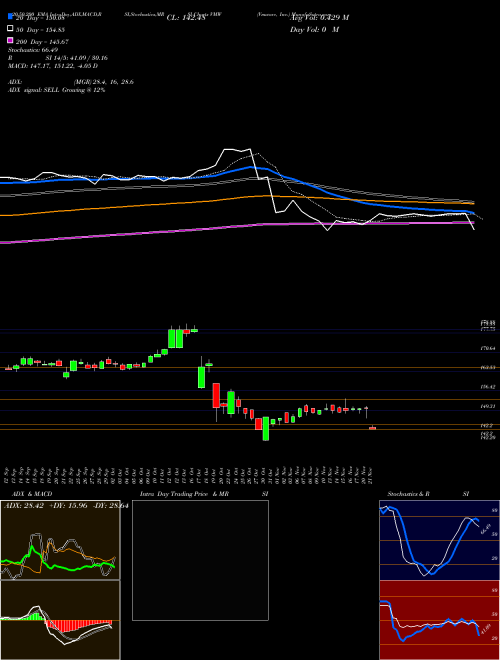The width and height of the screenshot is (500, 660).
Task: Click the 'Intra Day Trading Price & MR' title
Action: click(x=184, y=494)
